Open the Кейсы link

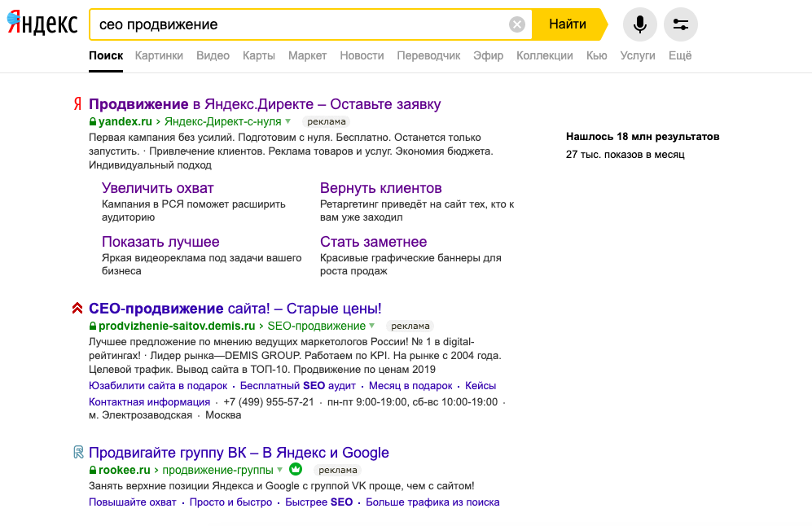pos(481,386)
